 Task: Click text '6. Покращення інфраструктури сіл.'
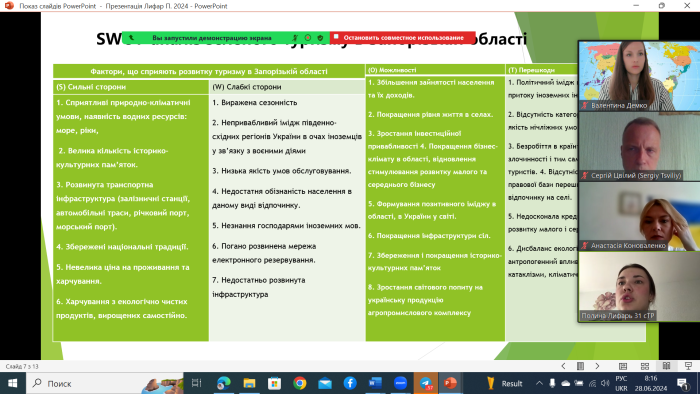coord(429,236)
